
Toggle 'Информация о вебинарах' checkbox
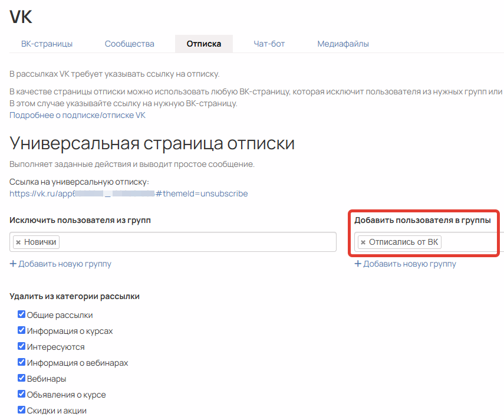[x=22, y=362]
